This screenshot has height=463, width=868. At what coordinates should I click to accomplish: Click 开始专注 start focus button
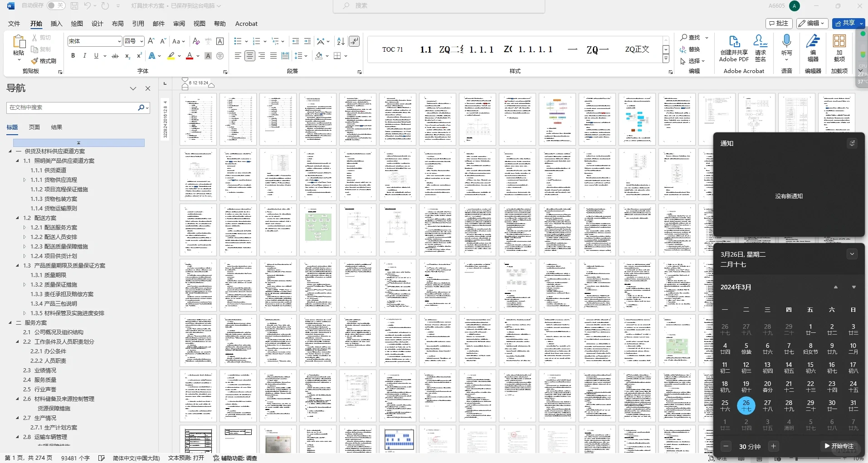(x=839, y=446)
